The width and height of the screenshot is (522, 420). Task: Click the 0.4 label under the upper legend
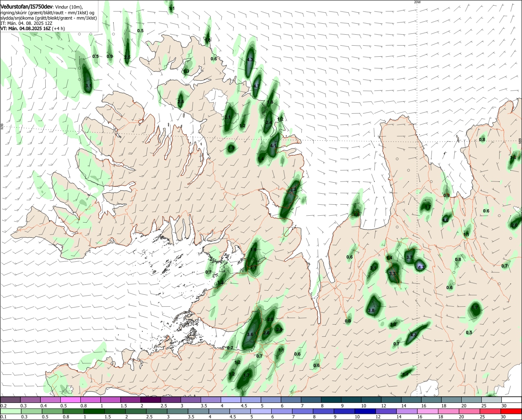click(44, 406)
